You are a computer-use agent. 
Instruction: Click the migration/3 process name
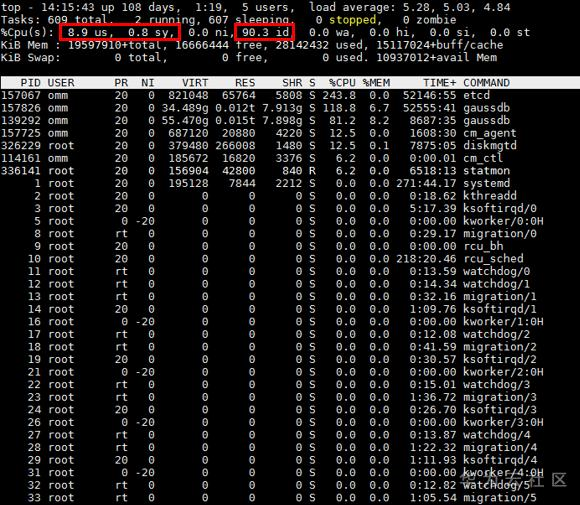pyautogui.click(x=500, y=397)
